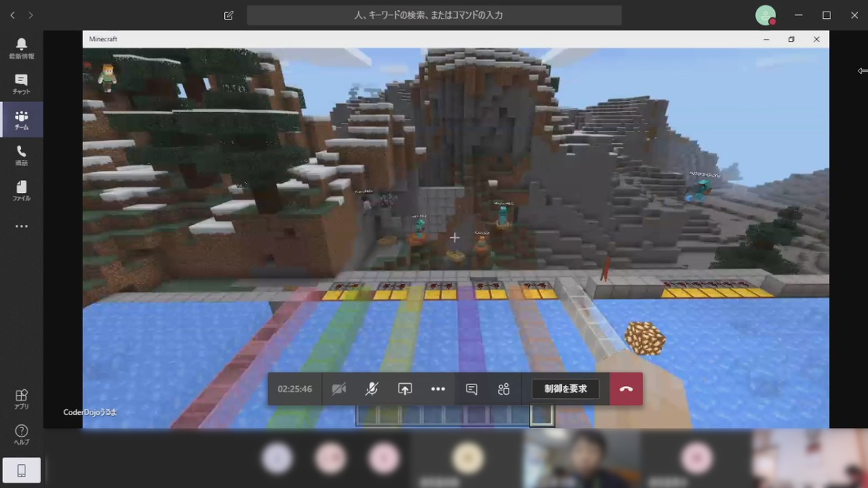Viewport: 868px width, 488px height.
Task: Select the last highlighted Minecraft hotbar slot
Action: (542, 414)
